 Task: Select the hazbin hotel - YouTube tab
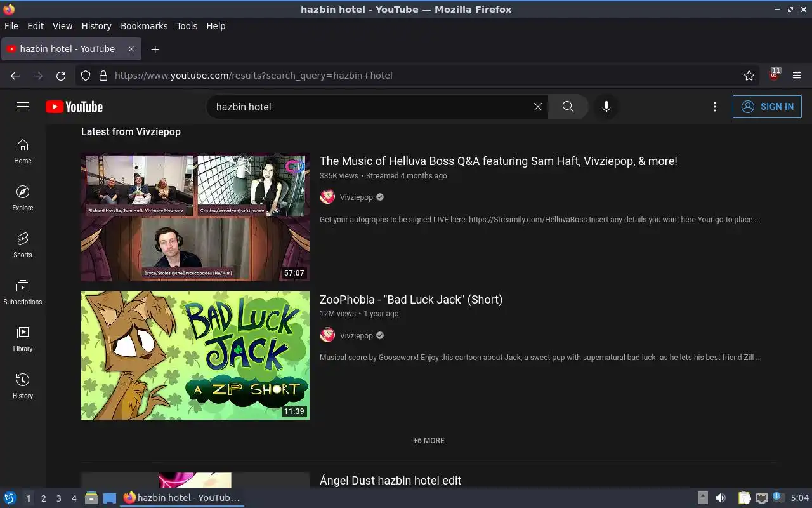pos(70,49)
